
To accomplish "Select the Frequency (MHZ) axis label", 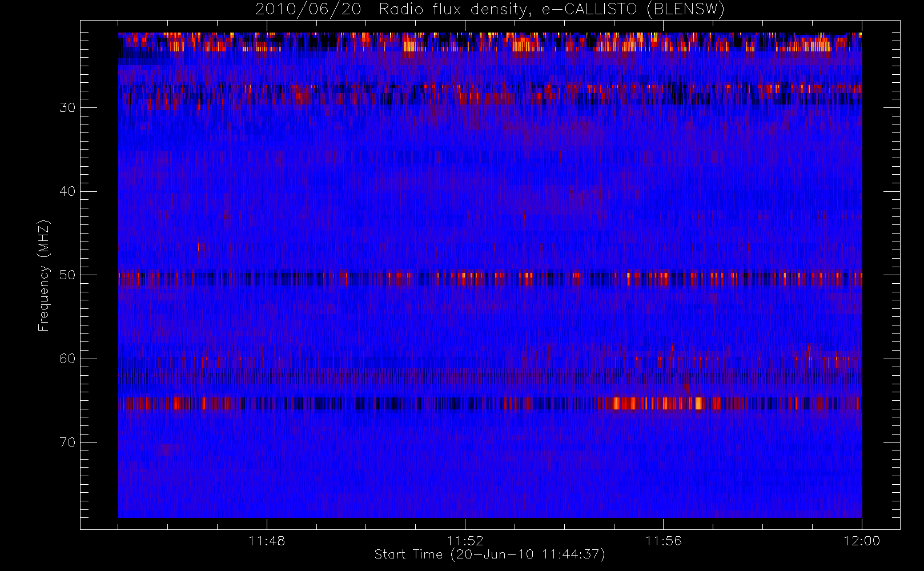I will point(44,275).
